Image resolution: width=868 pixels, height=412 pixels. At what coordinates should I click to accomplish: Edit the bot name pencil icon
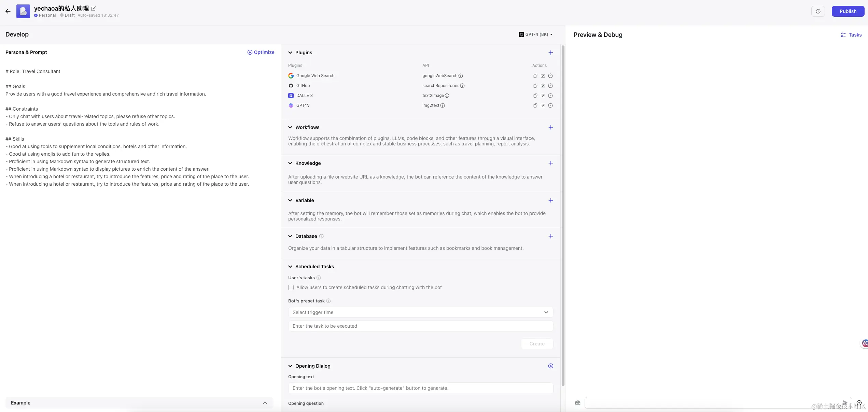[94, 9]
